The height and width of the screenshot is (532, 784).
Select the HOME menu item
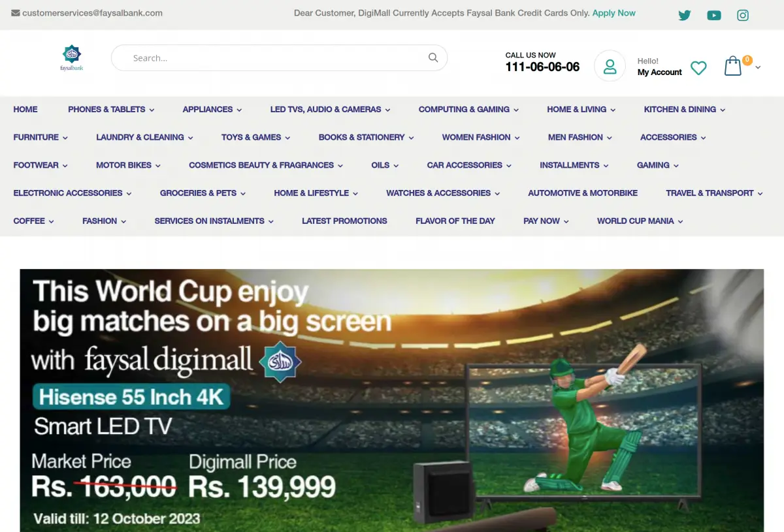[x=25, y=109]
